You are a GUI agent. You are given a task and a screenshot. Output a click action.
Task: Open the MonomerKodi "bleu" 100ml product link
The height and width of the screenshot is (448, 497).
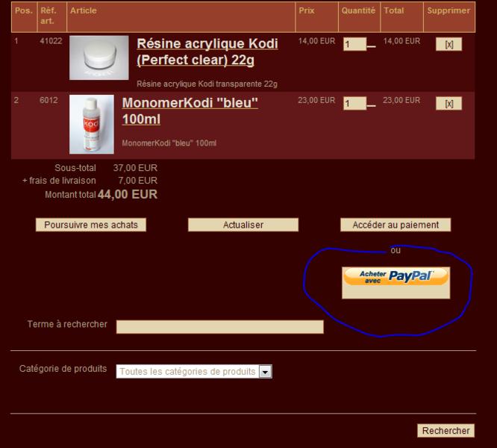pyautogui.click(x=190, y=111)
